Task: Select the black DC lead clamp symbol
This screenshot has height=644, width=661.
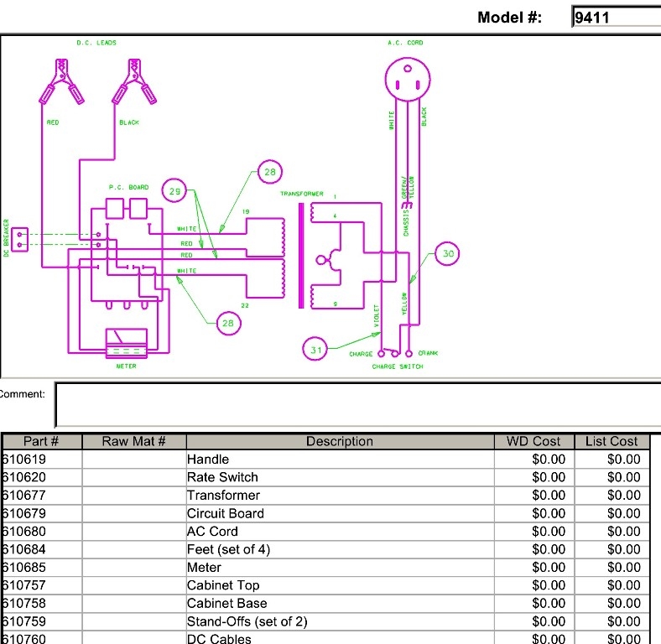Action: pos(134,81)
